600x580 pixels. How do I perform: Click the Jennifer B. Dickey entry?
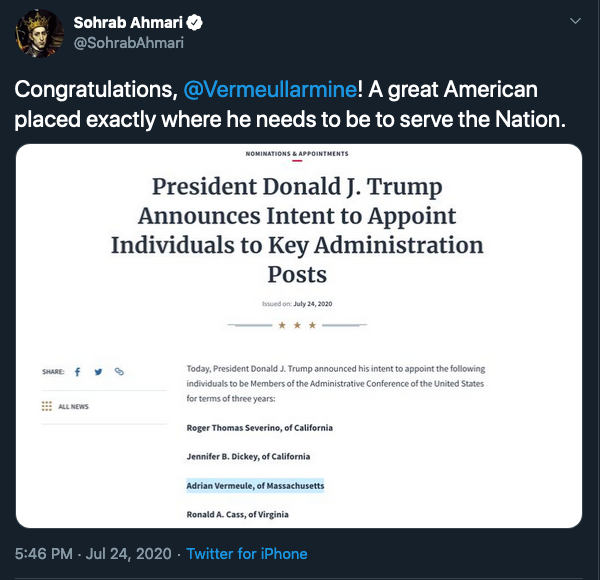[252, 457]
